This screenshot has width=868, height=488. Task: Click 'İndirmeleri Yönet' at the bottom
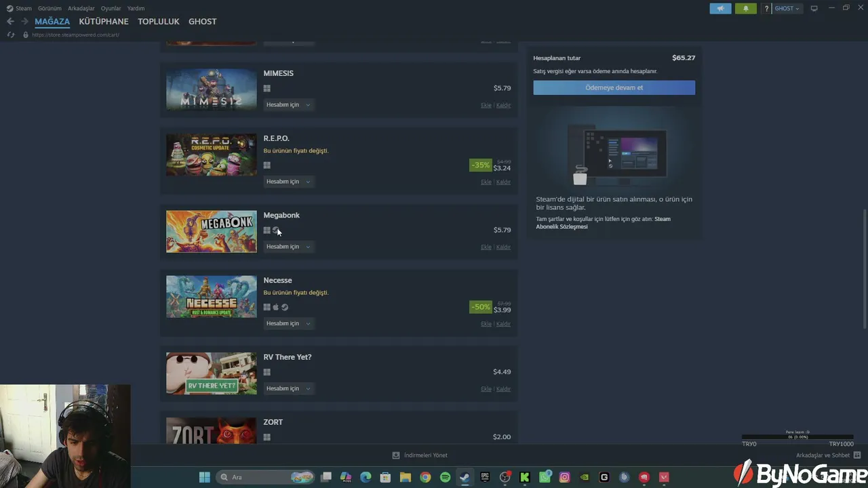click(x=425, y=455)
